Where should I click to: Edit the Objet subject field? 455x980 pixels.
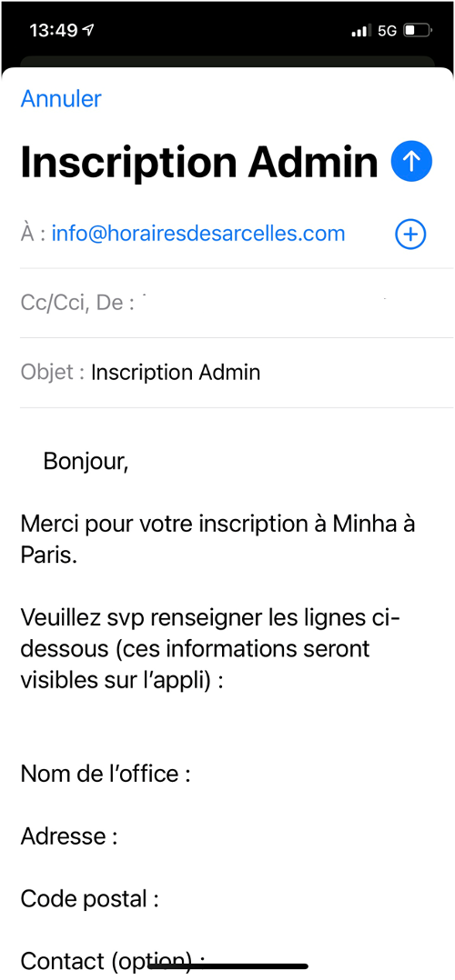click(236, 373)
